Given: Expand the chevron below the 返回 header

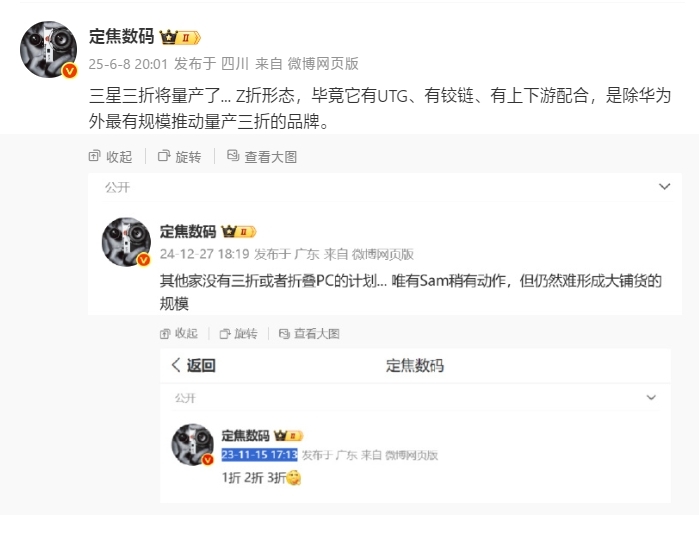Looking at the screenshot, I should pos(651,398).
